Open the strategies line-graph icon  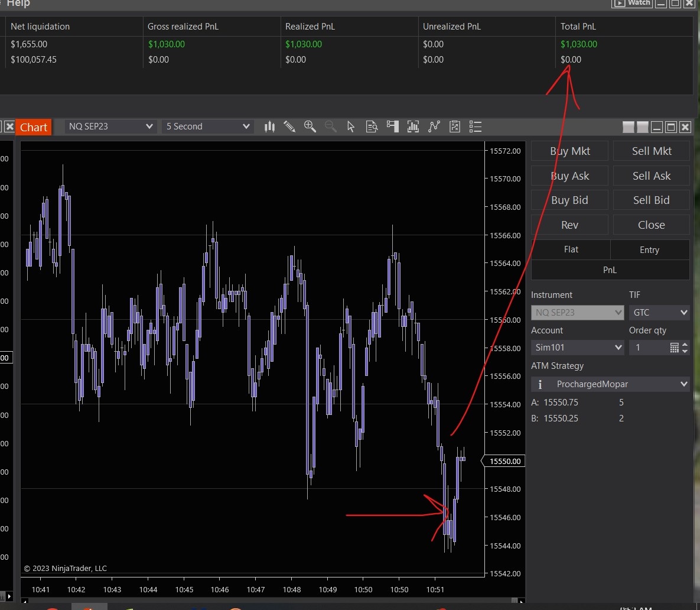(434, 126)
